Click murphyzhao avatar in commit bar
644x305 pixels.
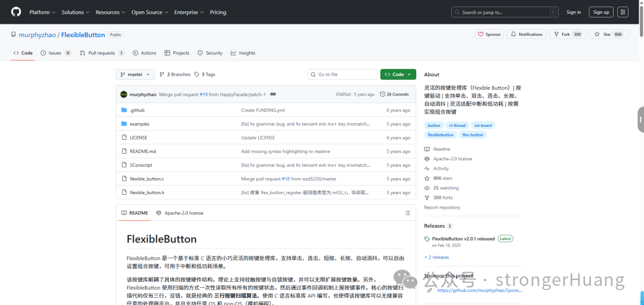pyautogui.click(x=123, y=94)
